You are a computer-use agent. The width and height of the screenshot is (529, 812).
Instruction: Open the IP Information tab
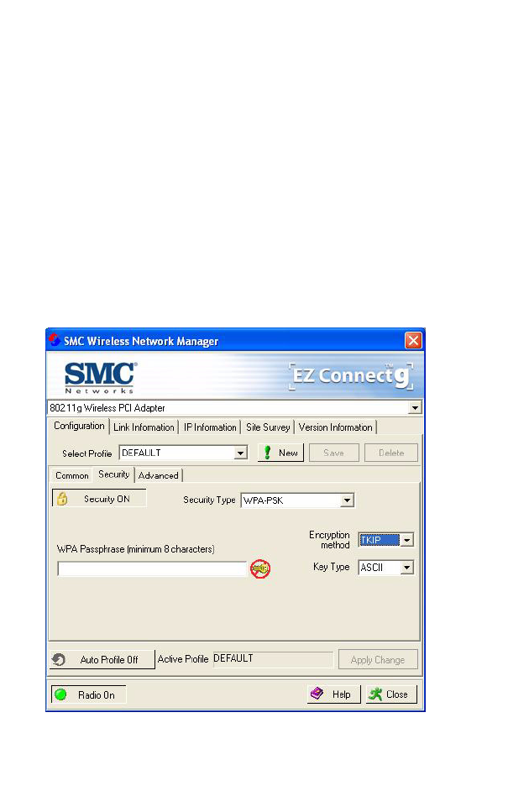pyautogui.click(x=210, y=427)
